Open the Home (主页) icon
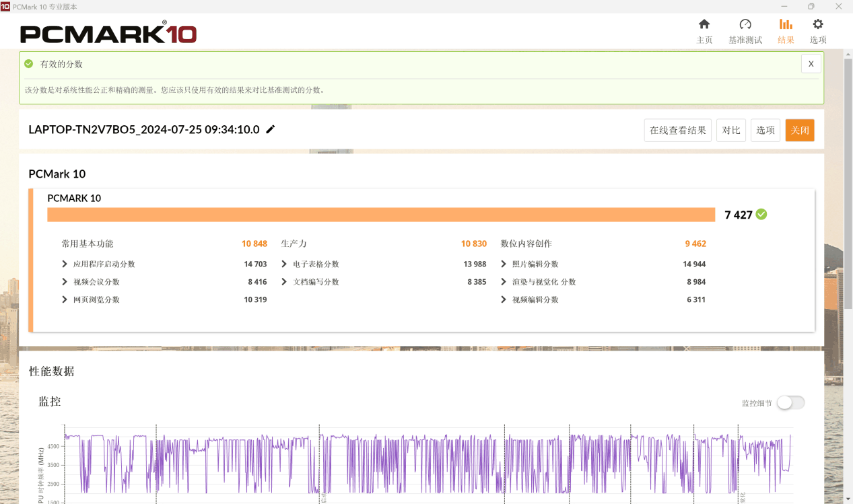Viewport: 853px width, 504px height. click(x=704, y=25)
